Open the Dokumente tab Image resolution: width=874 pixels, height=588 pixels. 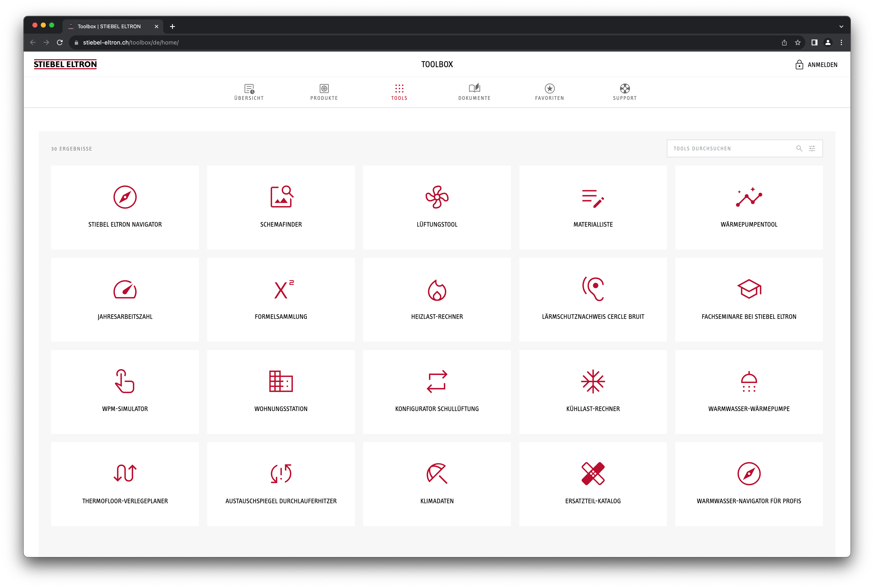click(x=474, y=92)
